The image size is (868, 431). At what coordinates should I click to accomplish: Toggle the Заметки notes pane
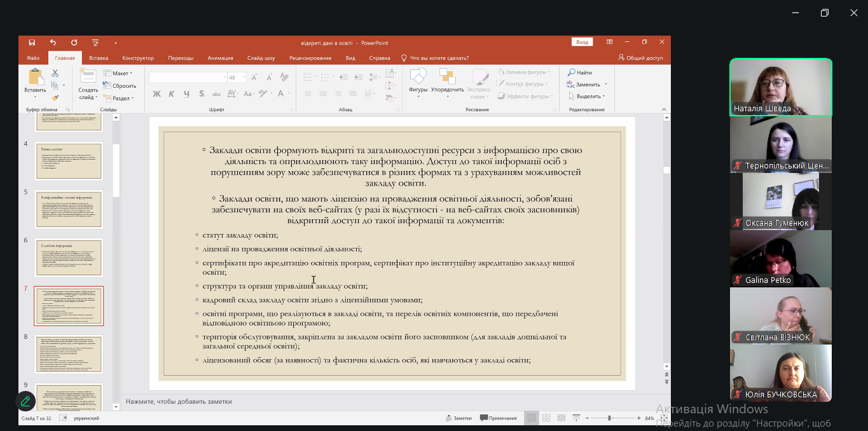[x=458, y=418]
